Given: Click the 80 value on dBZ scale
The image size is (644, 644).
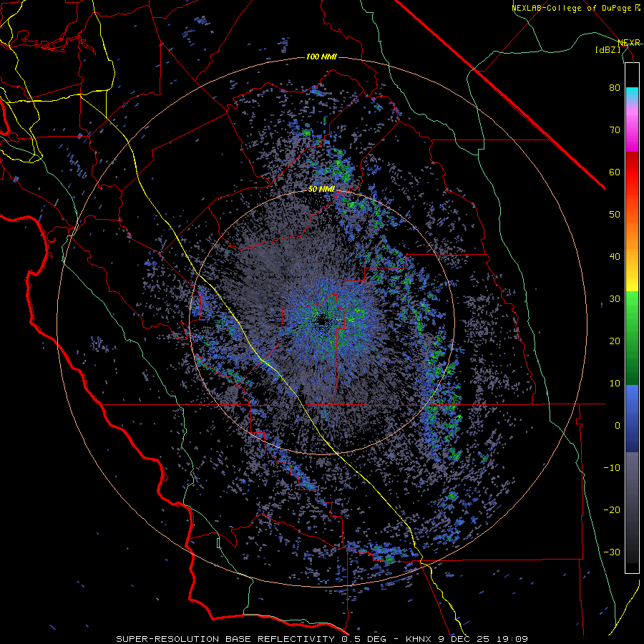Looking at the screenshot, I should point(615,88).
